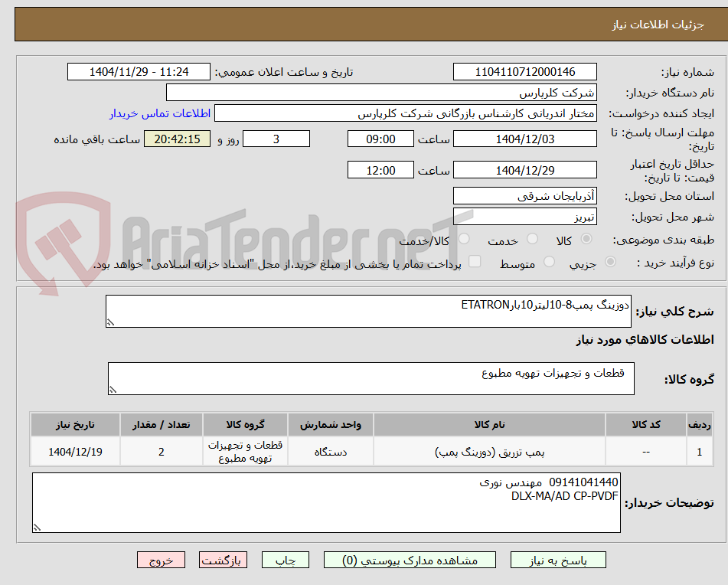Screen dimensions: 728x585
Task: Click the خروج exit button
Action: point(161,560)
